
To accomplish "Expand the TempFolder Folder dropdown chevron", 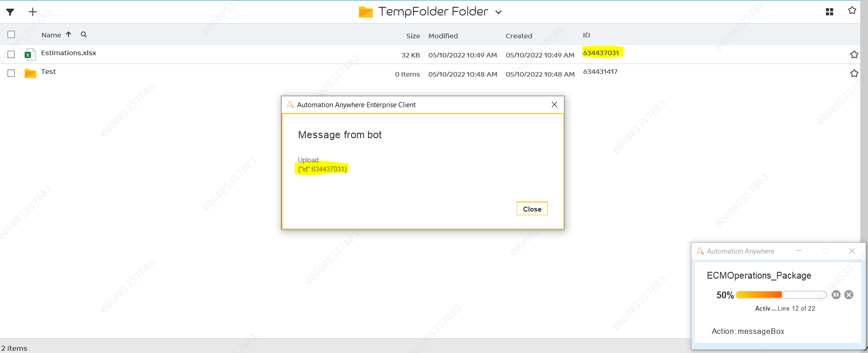I will [498, 12].
